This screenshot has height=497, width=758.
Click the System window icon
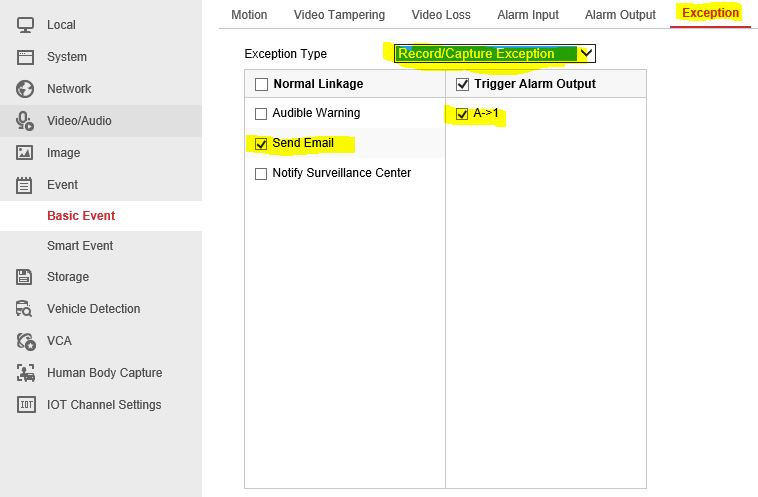(x=26, y=57)
